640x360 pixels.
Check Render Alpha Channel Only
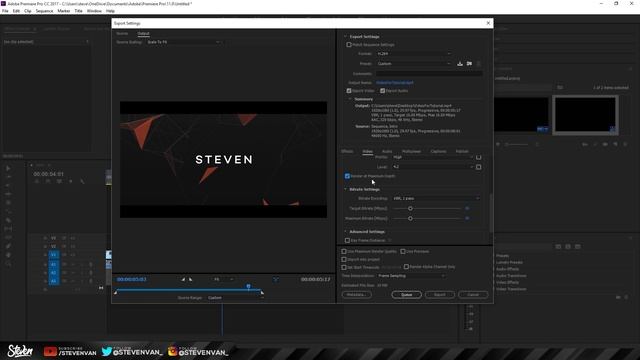tap(406, 267)
